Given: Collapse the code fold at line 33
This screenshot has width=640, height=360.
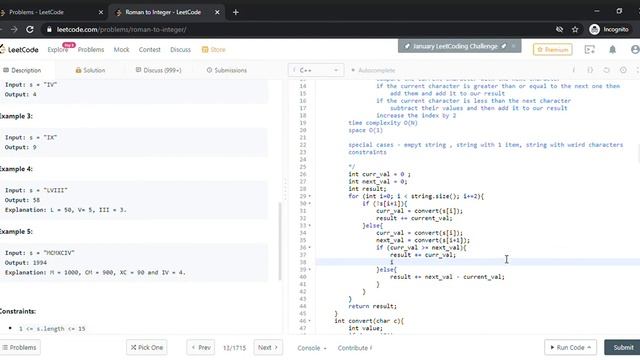Looking at the screenshot, I should coord(310,226).
